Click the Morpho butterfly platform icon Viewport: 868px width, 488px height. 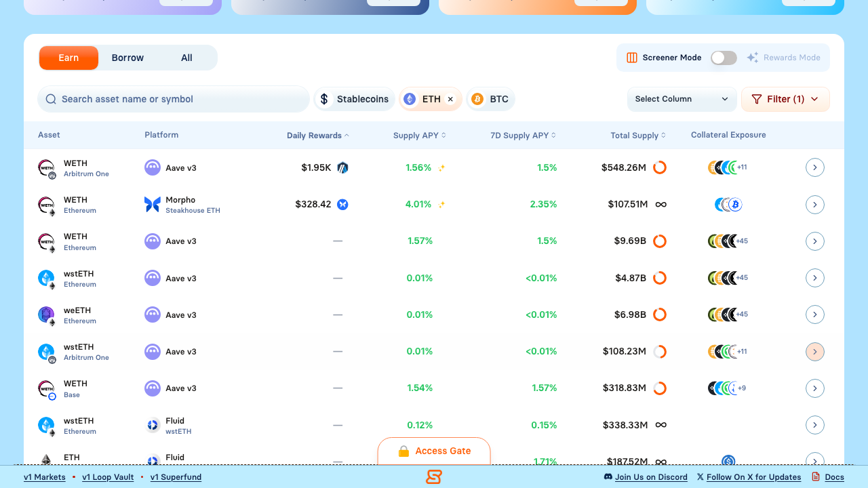153,205
